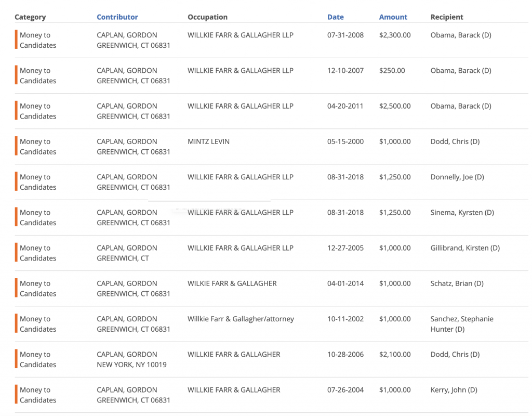Viewport: 532px width, 416px height.
Task: Select the occupation entry Willkie Farr & Gallagher/attorney
Action: [x=240, y=318]
